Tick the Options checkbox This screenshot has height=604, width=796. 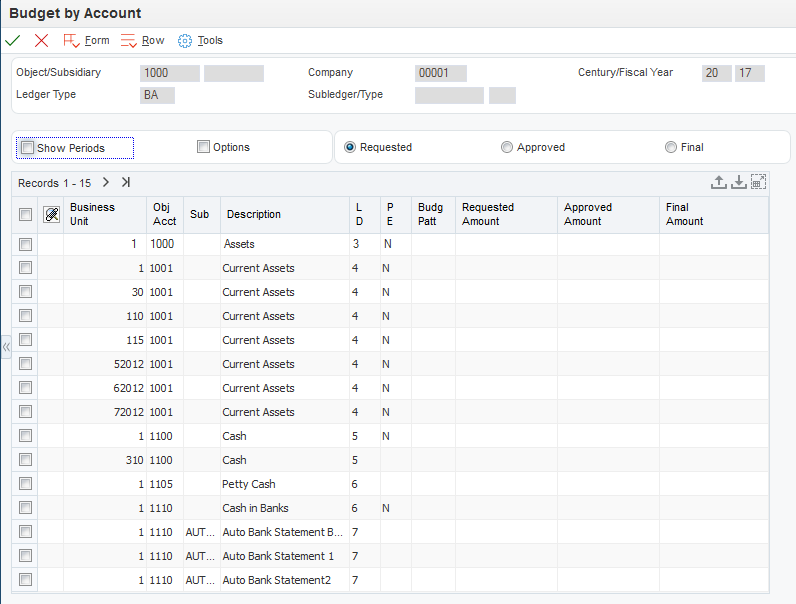tap(204, 147)
